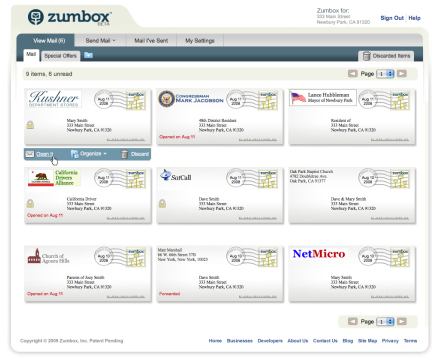Image resolution: width=440 pixels, height=360 pixels.
Task: Click 'Opened on Aug 11' on Church of Agoura Hills envelope
Action: 45,294
